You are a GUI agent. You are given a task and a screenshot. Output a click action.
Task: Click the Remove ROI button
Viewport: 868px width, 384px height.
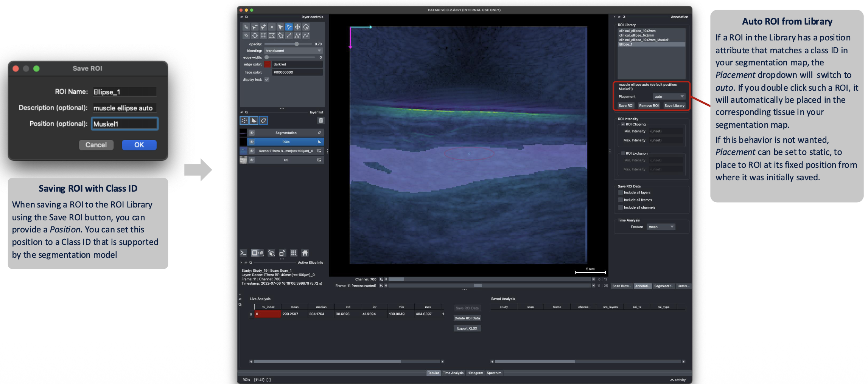click(x=649, y=106)
